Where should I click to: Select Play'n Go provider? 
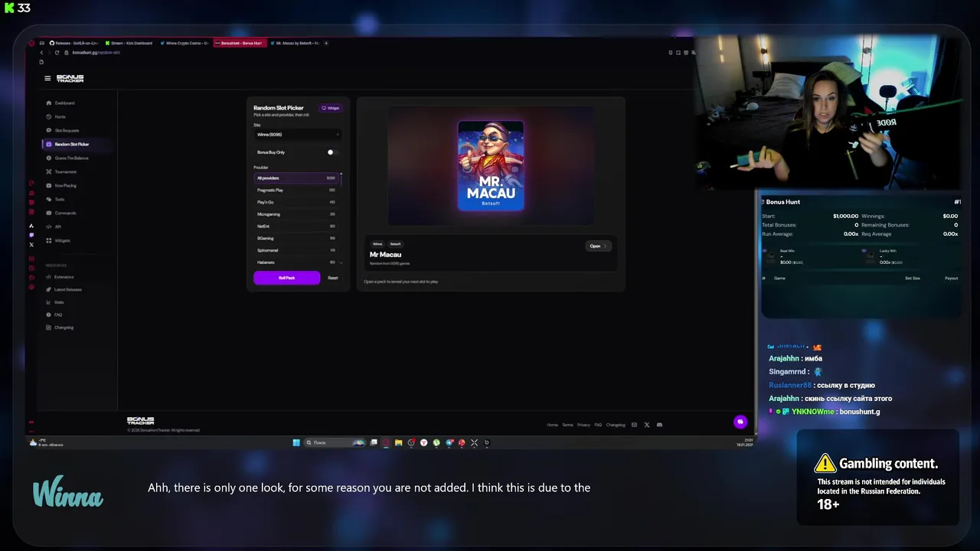pos(296,202)
